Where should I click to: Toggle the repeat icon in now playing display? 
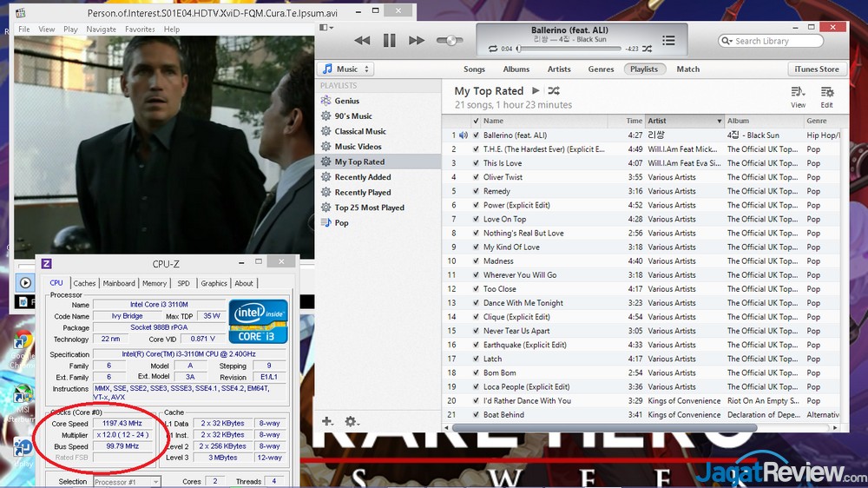tap(493, 49)
